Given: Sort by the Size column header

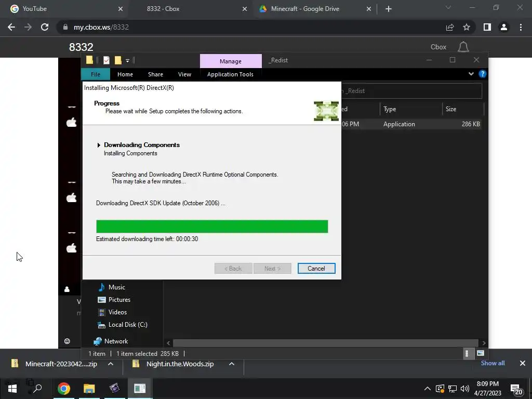Looking at the screenshot, I should (x=463, y=109).
